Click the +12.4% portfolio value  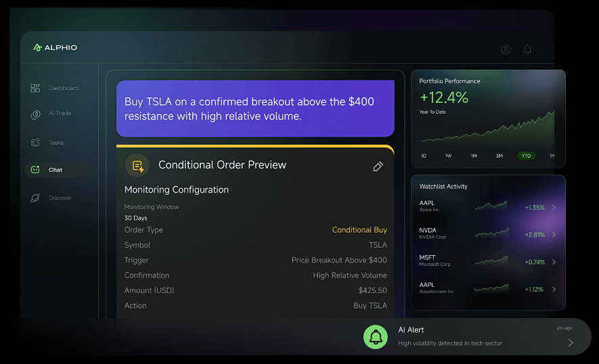pos(444,98)
